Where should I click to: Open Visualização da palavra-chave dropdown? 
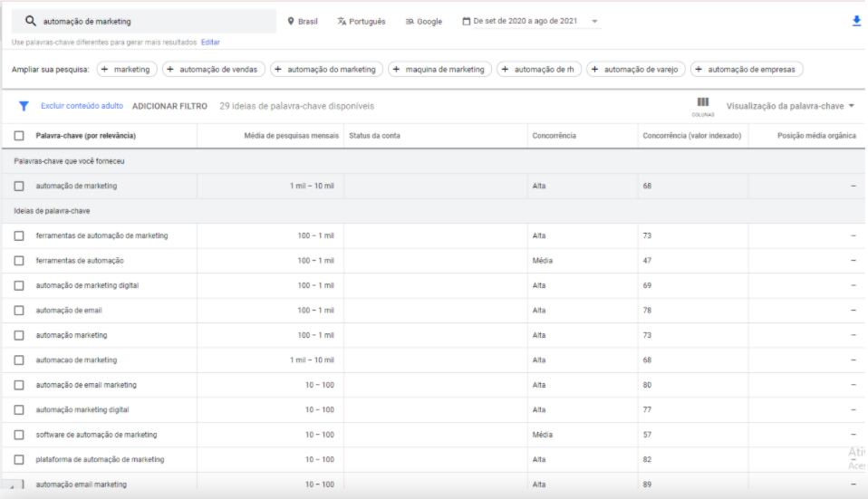pyautogui.click(x=790, y=106)
